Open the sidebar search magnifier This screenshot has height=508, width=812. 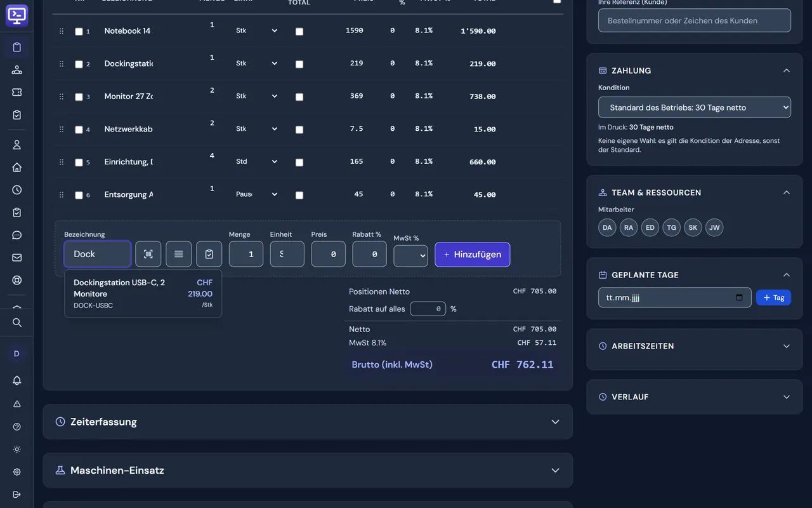[17, 323]
